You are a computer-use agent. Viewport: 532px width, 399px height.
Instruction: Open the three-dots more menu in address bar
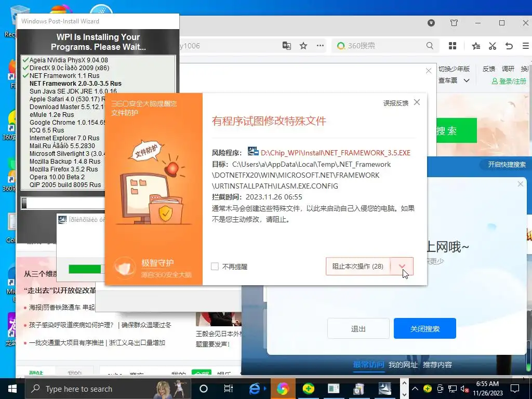pyautogui.click(x=320, y=46)
